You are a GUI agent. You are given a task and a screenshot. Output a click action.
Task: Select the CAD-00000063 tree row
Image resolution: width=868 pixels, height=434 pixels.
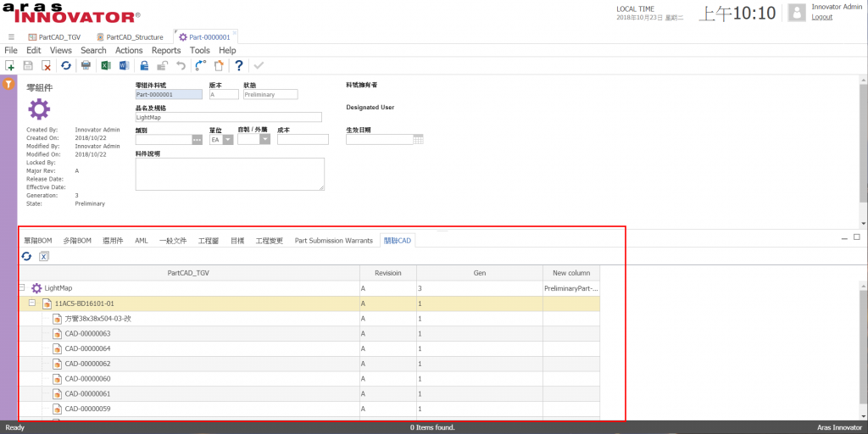309,333
